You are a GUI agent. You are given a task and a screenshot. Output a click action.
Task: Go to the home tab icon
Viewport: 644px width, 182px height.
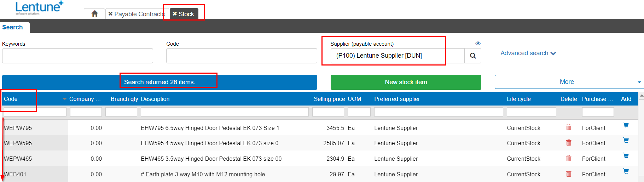(95, 14)
